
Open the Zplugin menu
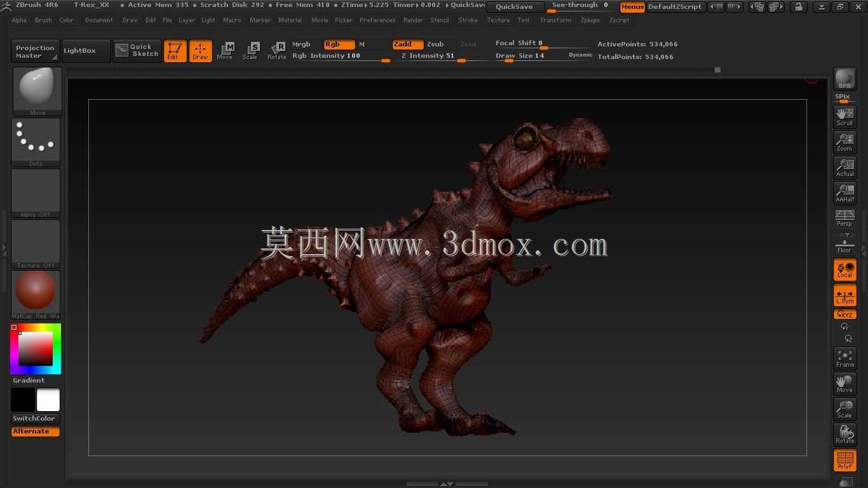tap(590, 20)
